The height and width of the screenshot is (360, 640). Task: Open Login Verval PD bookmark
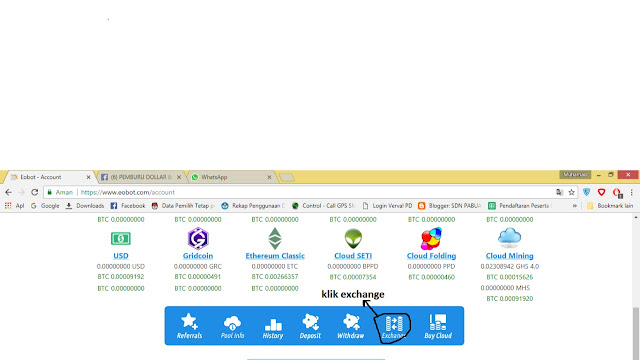tap(387, 206)
